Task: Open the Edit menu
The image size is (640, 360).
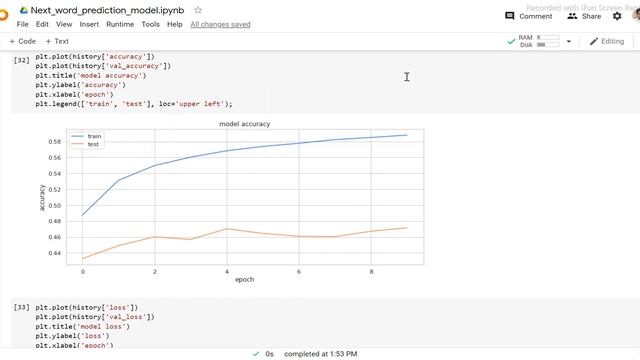Action: [42, 24]
